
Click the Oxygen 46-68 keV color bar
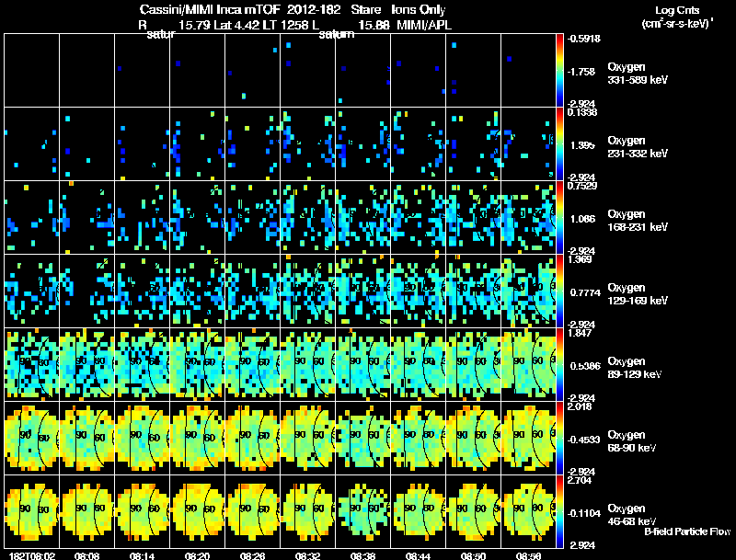click(x=559, y=511)
